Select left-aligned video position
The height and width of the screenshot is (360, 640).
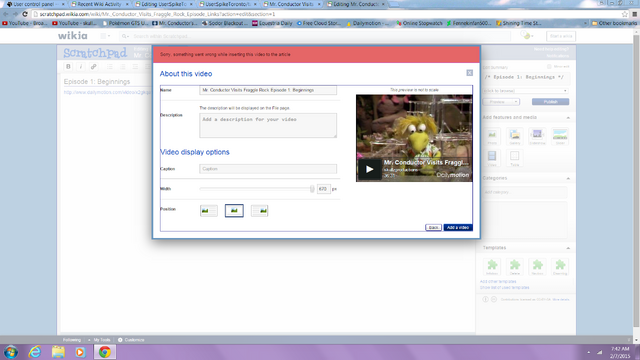click(209, 211)
